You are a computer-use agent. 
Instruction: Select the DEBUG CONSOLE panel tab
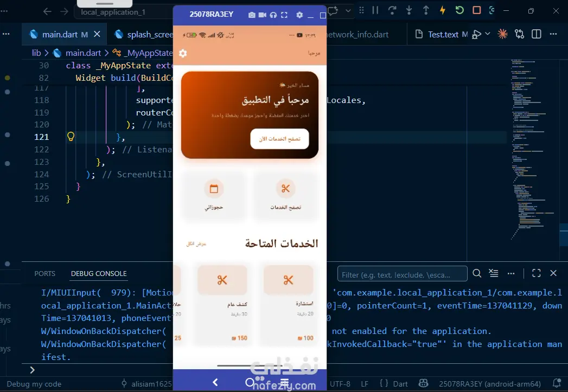pos(99,274)
